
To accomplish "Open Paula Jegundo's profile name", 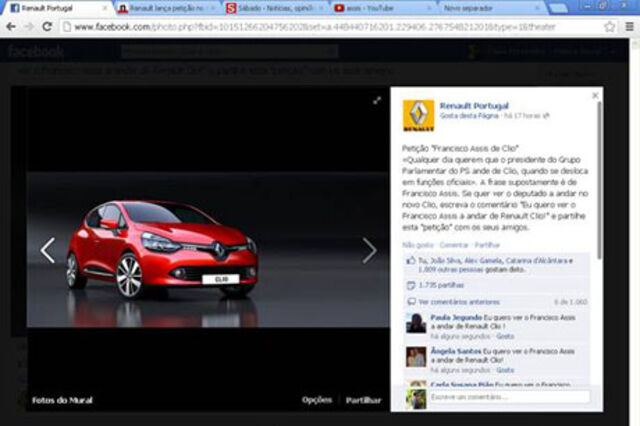I will 456,317.
